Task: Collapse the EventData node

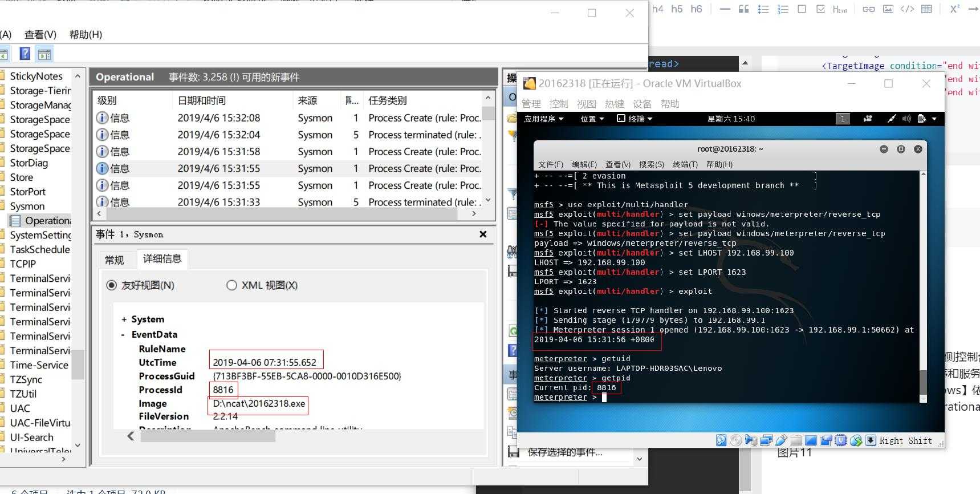Action: [x=123, y=335]
